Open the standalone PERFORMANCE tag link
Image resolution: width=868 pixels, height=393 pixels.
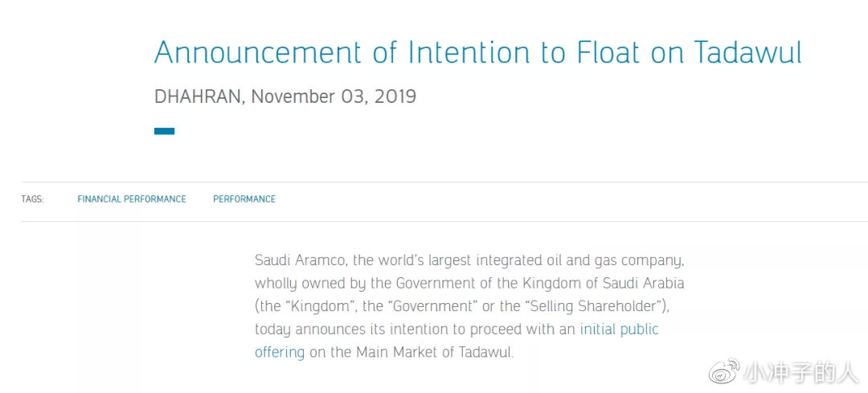pos(244,199)
